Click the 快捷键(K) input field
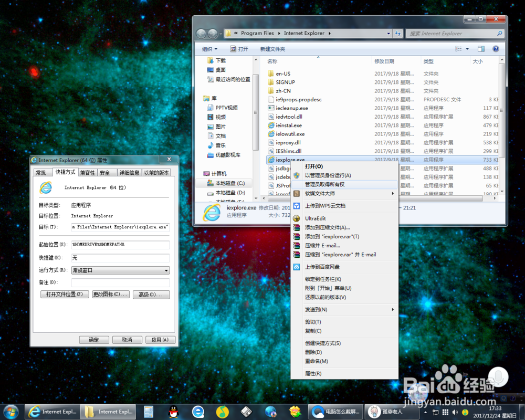The image size is (525, 420). point(121,258)
